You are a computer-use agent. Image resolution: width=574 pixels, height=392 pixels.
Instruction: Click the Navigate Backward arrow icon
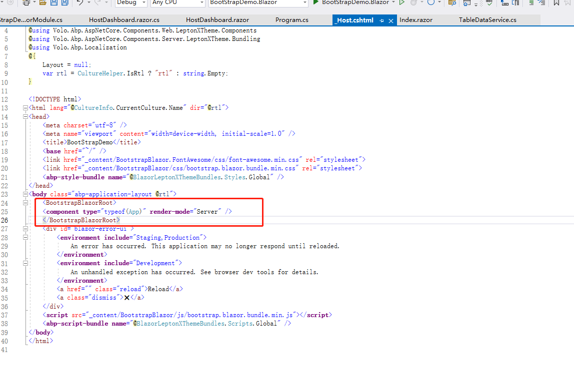[2, 3]
